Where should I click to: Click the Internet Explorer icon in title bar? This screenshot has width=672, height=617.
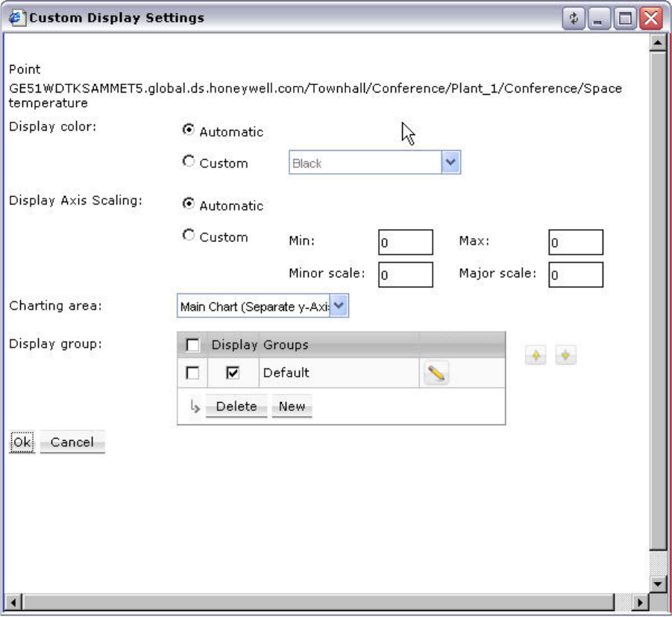[x=16, y=18]
